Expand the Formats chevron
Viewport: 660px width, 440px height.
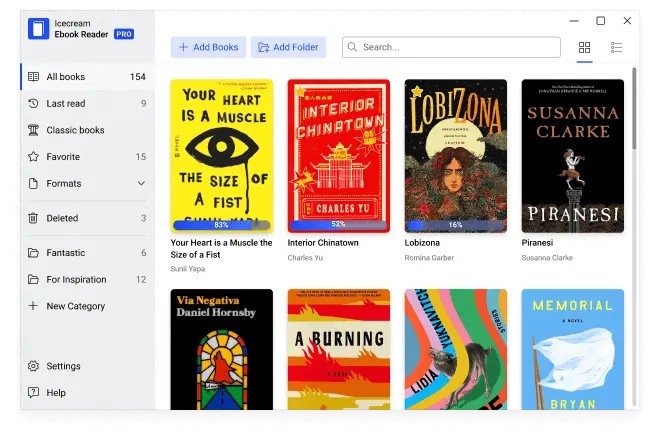pyautogui.click(x=141, y=184)
